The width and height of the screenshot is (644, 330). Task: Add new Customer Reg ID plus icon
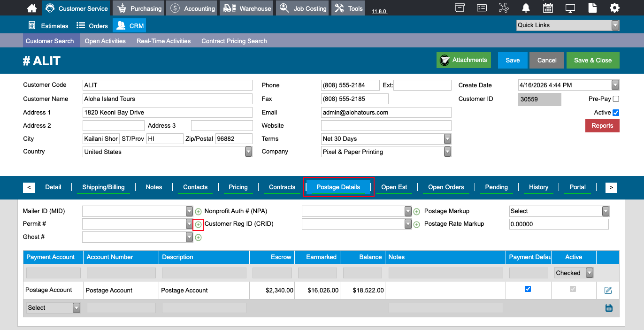(416, 224)
